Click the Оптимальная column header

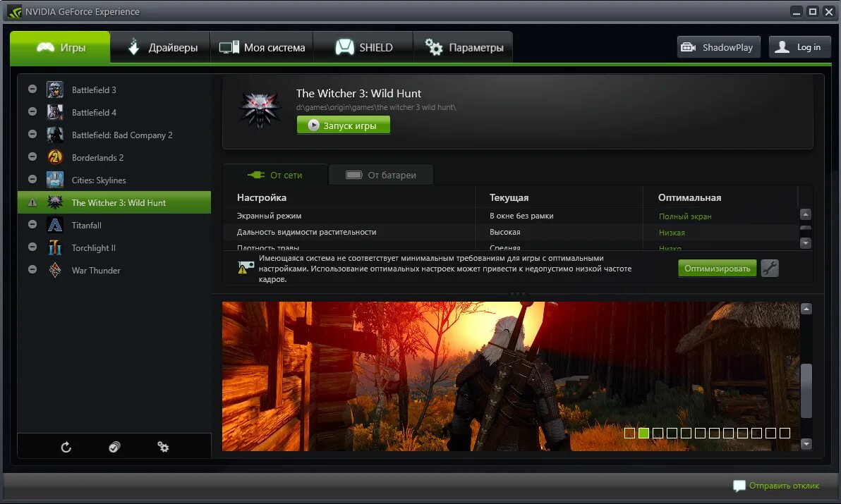pos(689,197)
